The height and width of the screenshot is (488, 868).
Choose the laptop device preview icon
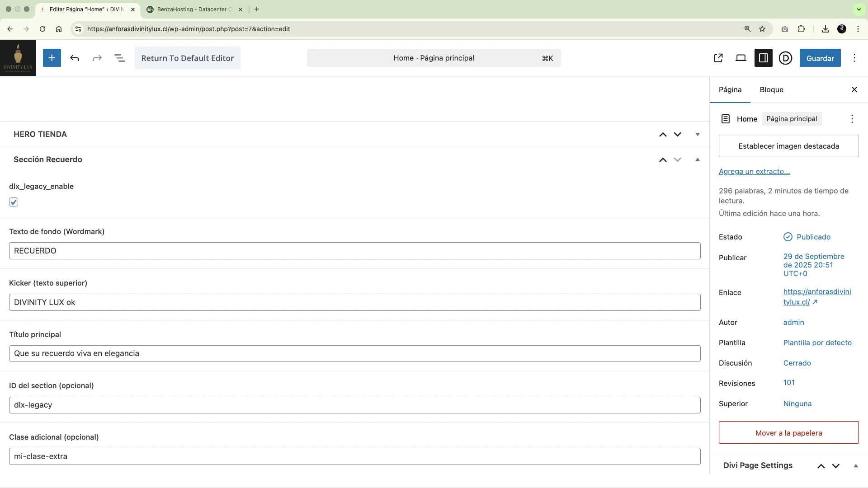coord(741,58)
